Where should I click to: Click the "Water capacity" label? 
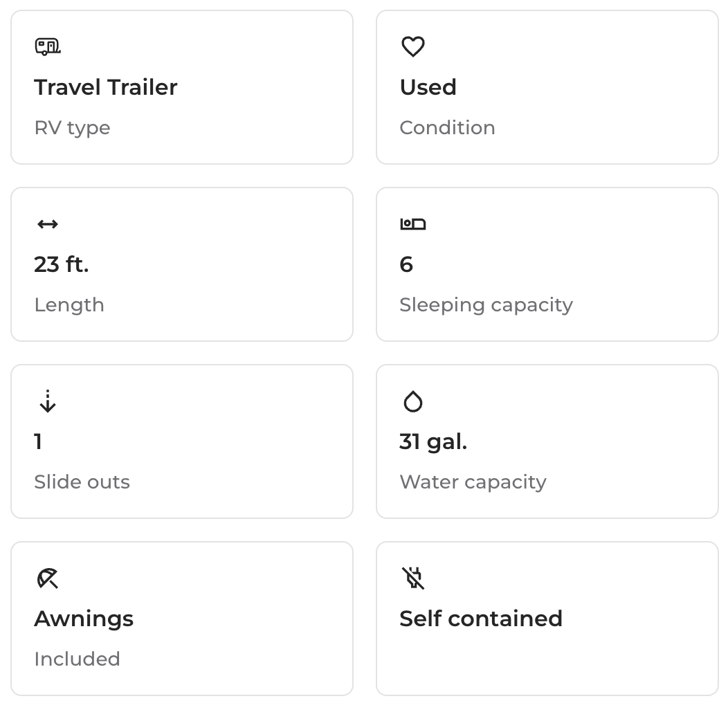pyautogui.click(x=473, y=482)
